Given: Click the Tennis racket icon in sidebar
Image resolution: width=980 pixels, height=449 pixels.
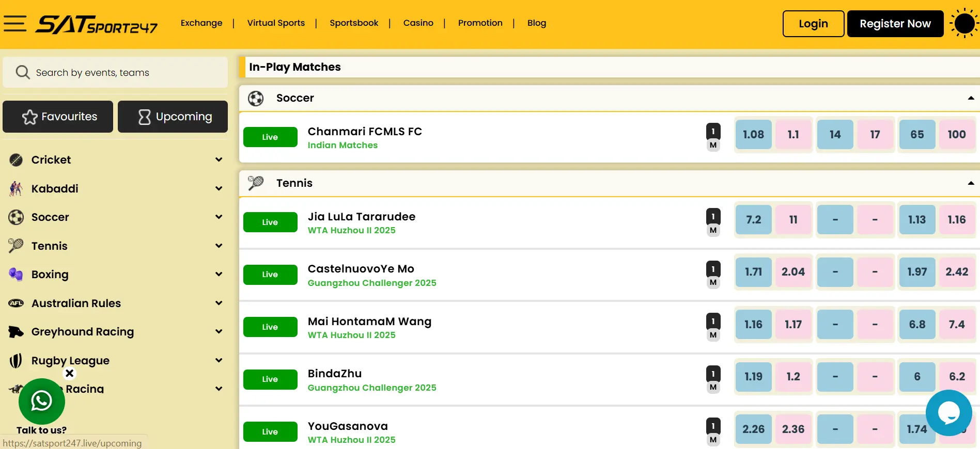Looking at the screenshot, I should coord(16,246).
